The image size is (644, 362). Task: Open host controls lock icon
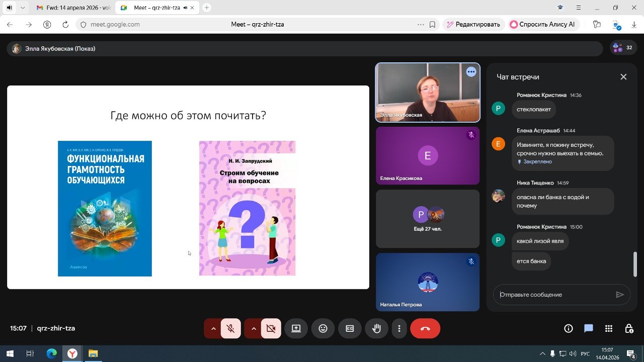pos(629,328)
